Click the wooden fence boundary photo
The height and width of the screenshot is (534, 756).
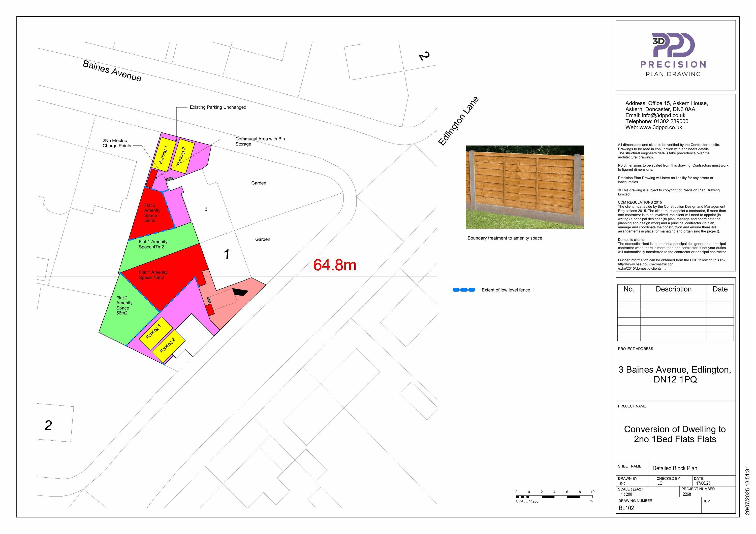click(x=524, y=187)
